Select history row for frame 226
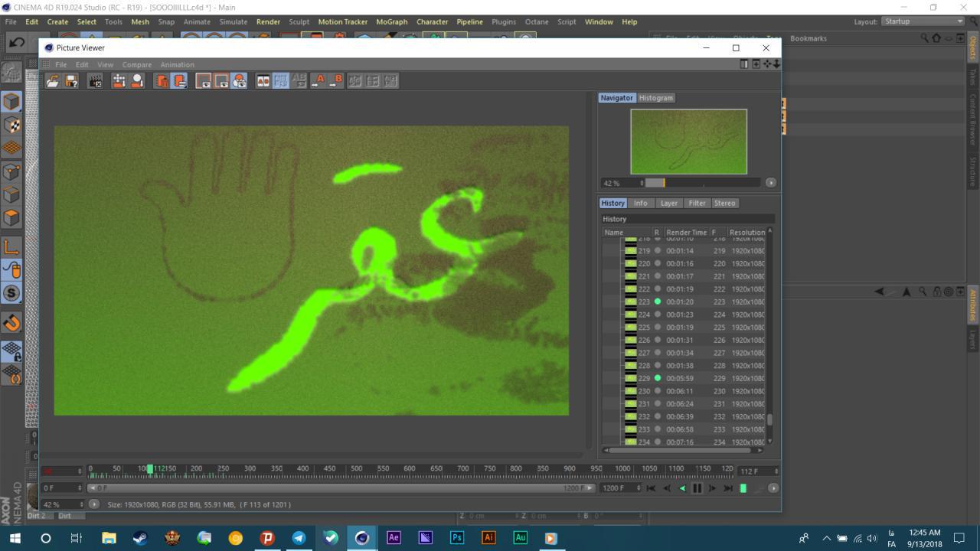This screenshot has height=551, width=980. 684,340
